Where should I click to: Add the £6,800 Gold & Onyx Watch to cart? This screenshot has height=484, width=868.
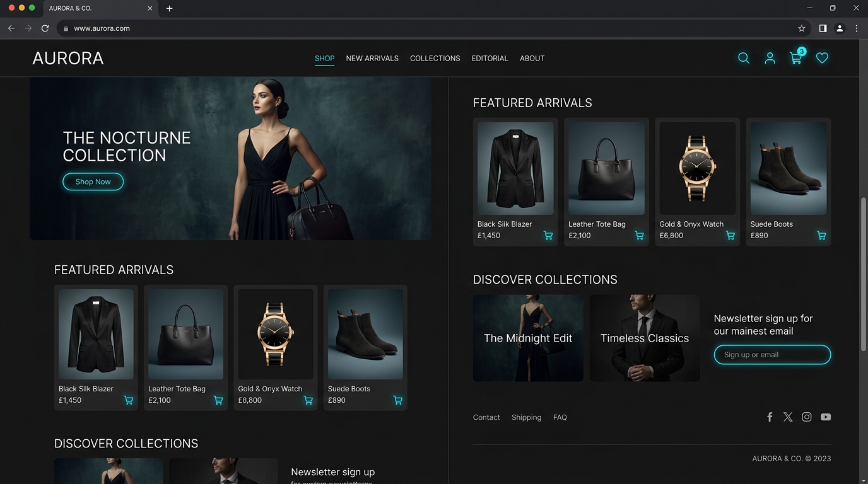pos(730,236)
